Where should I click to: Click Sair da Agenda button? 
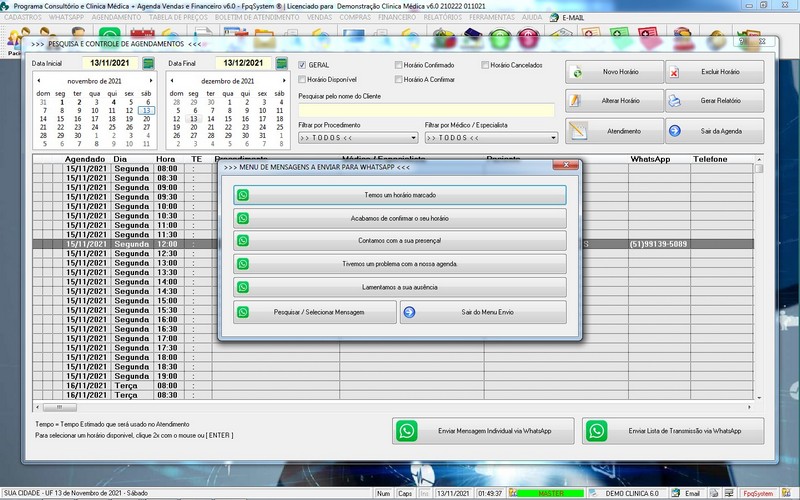715,131
